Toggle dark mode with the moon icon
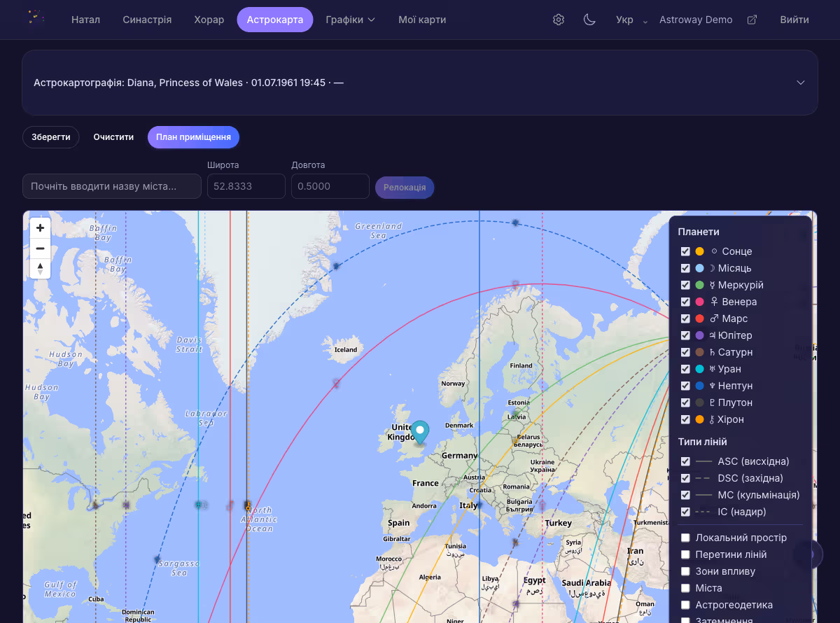Viewport: 840px width, 623px height. (589, 20)
